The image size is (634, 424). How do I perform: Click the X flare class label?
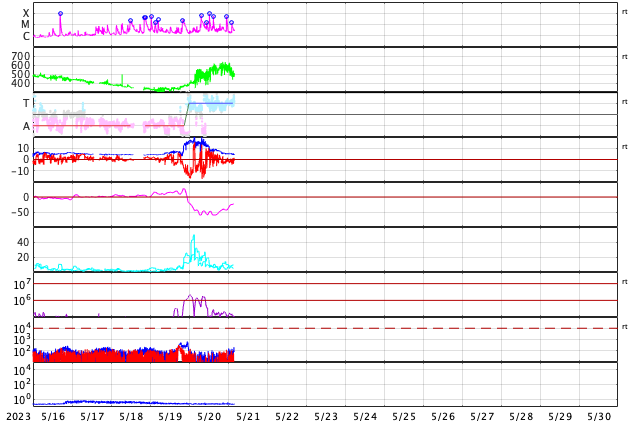(26, 13)
